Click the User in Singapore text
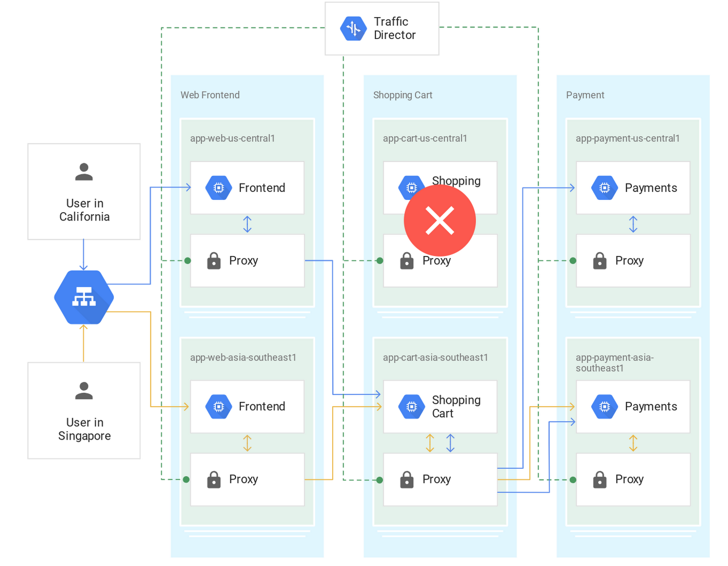728x566 pixels. (84, 429)
